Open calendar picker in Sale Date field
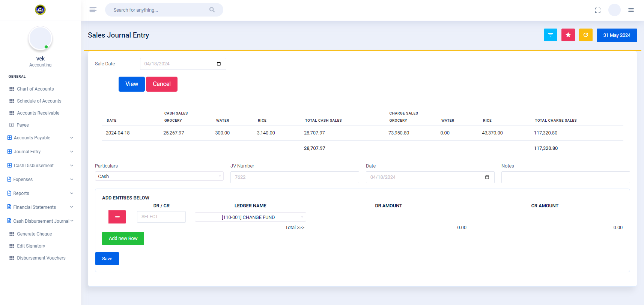644x305 pixels. click(x=219, y=64)
